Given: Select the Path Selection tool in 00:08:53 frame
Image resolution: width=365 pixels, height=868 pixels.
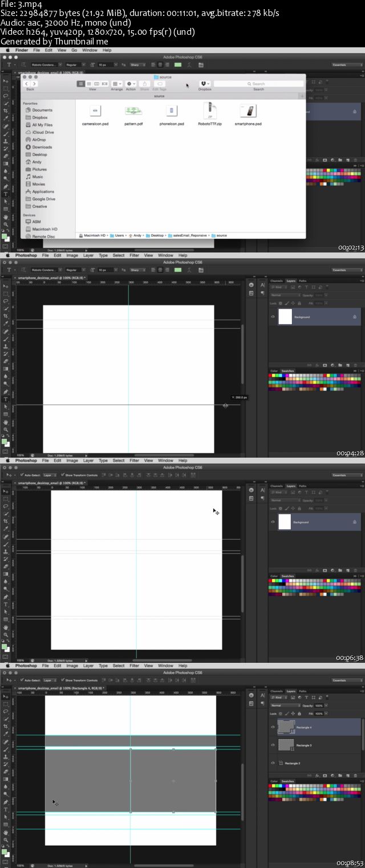Looking at the screenshot, I should (6, 817).
